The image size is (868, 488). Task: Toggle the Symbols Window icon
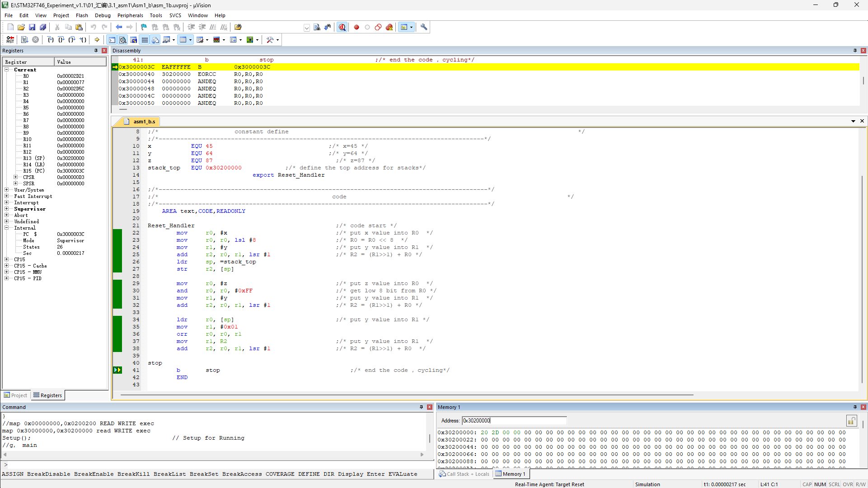[133, 40]
